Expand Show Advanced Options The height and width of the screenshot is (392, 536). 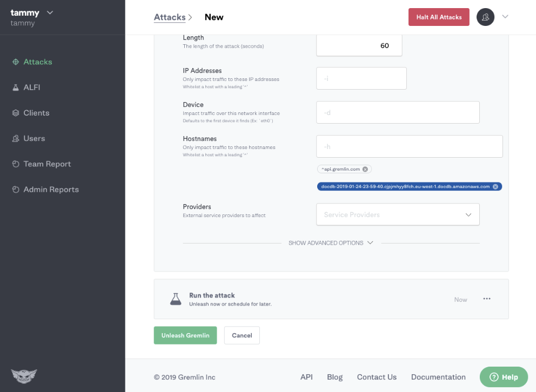pyautogui.click(x=331, y=243)
